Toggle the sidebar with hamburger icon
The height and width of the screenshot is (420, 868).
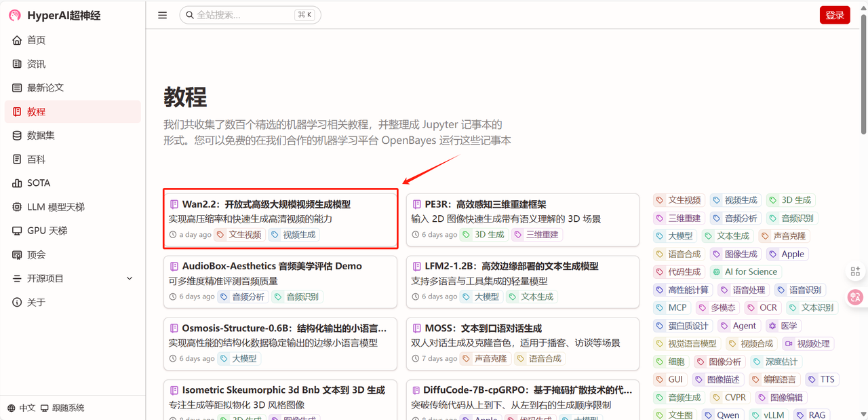point(163,15)
